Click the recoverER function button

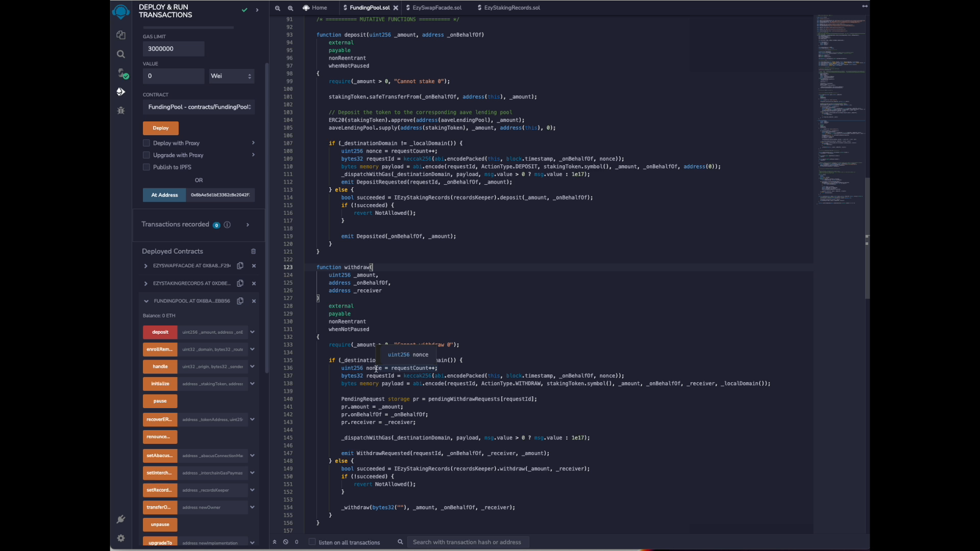160,419
